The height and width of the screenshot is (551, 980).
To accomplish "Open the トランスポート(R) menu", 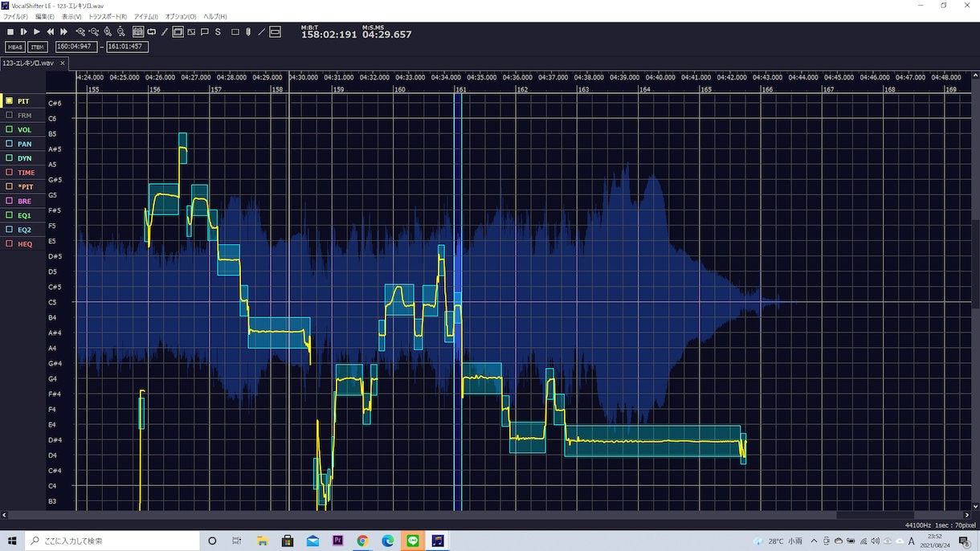I will point(108,17).
